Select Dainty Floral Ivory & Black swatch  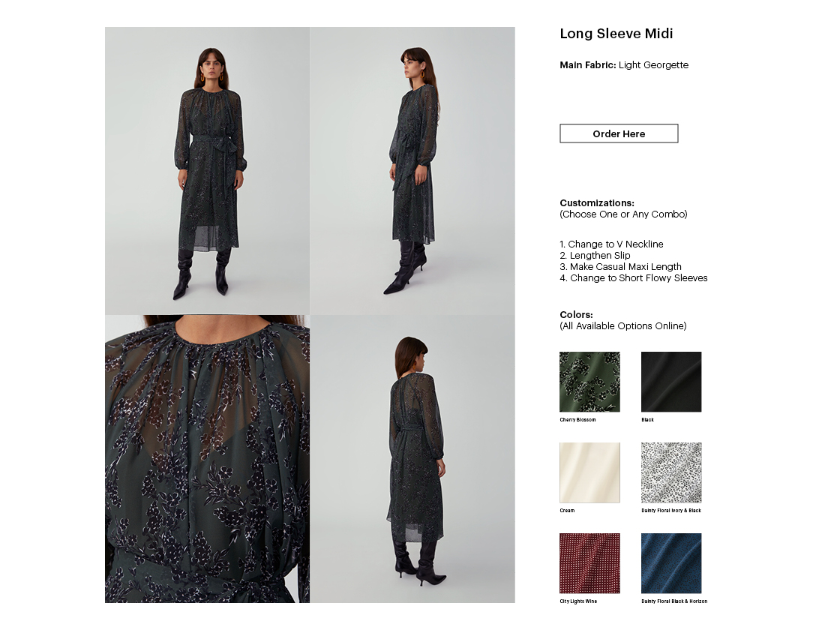671,472
